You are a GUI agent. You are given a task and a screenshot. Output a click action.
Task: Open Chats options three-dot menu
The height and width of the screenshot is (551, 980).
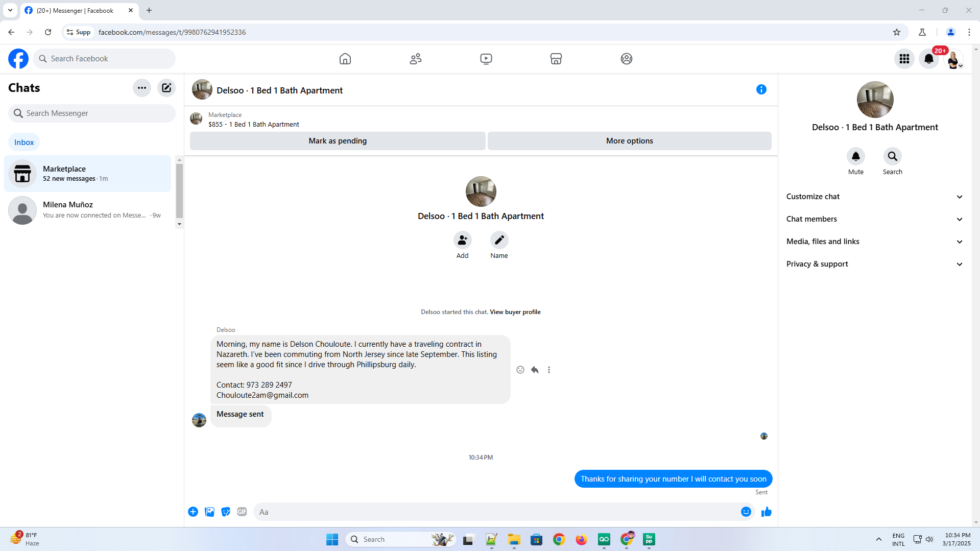click(142, 88)
